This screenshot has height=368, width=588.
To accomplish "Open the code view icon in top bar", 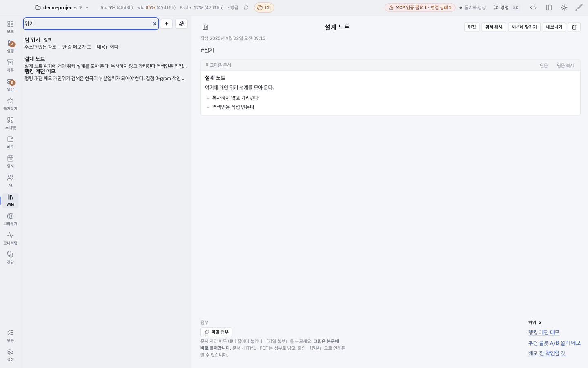I will 533,7.
